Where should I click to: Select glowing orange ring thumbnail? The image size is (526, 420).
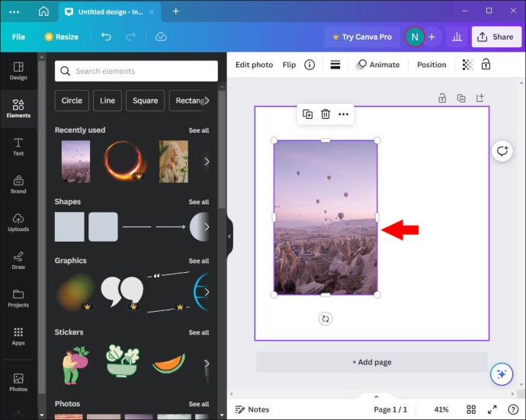coord(125,160)
